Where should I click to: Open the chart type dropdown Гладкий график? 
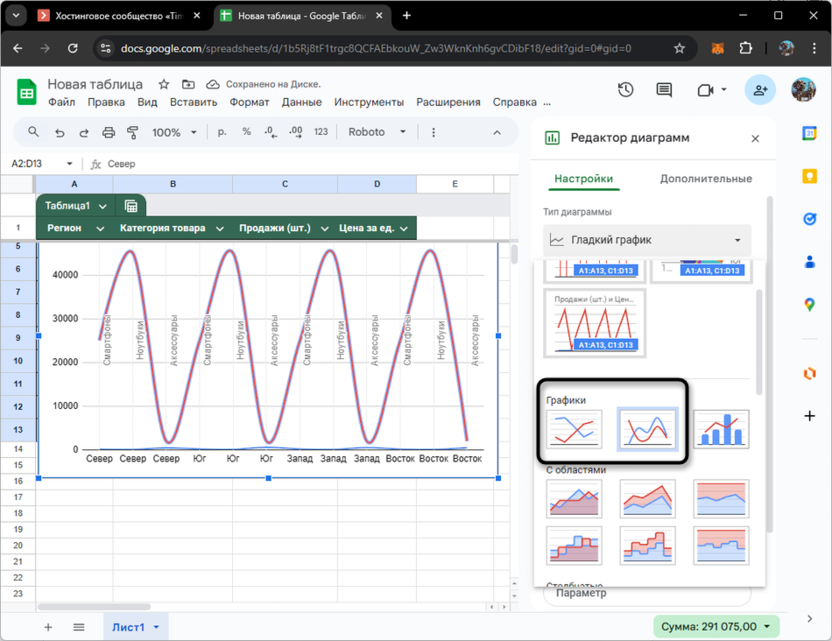coord(647,240)
